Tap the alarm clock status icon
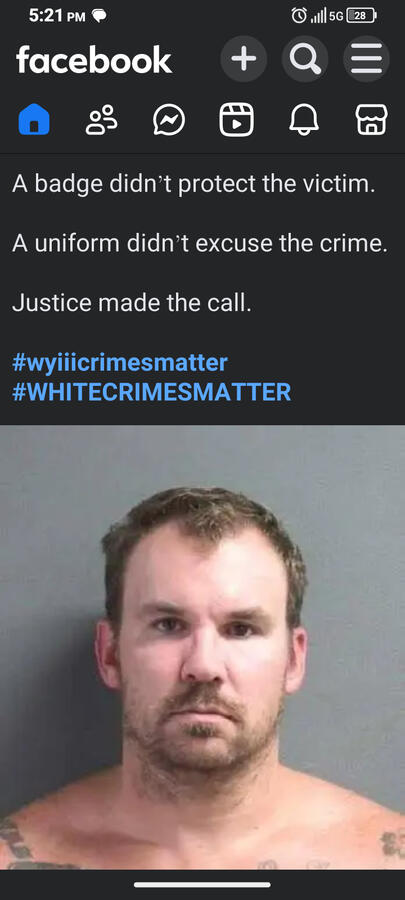Viewport: 405px width, 900px height. (299, 15)
